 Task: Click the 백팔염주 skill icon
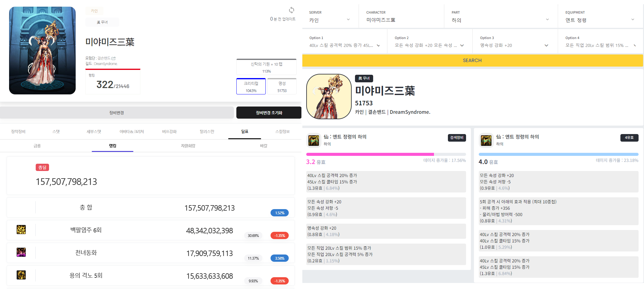(21, 230)
